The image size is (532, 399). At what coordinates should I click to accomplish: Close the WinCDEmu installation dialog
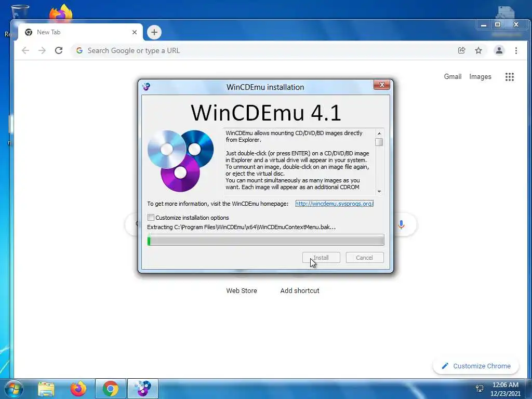click(x=382, y=85)
